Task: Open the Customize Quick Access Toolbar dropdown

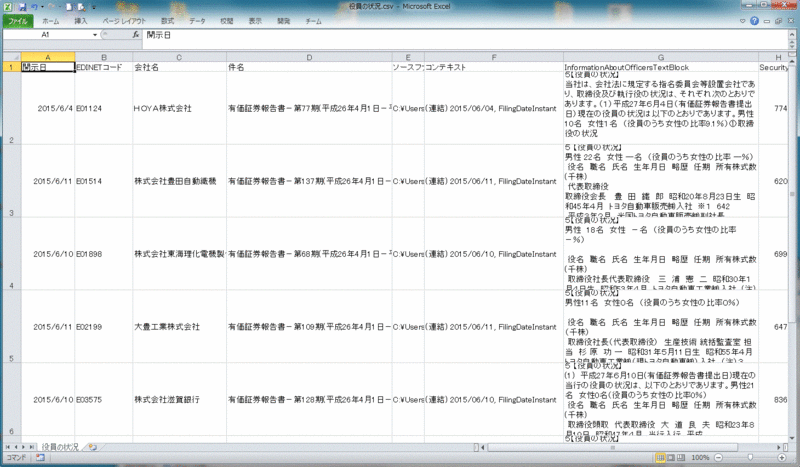Action: pos(93,7)
